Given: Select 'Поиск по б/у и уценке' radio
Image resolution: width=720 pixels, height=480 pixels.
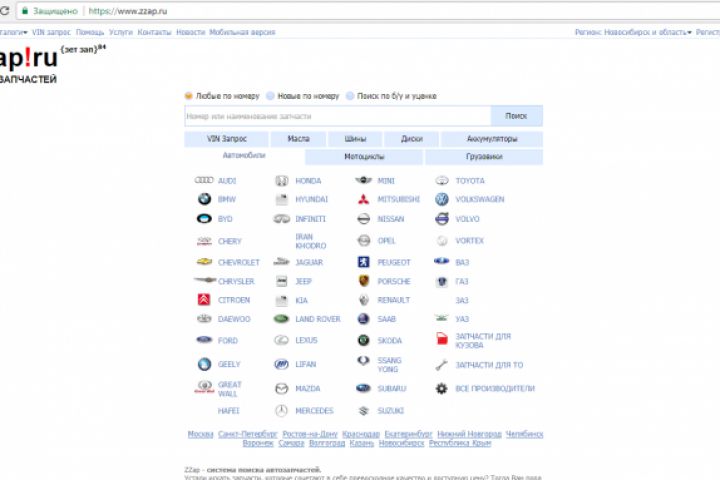Looking at the screenshot, I should pyautogui.click(x=350, y=96).
